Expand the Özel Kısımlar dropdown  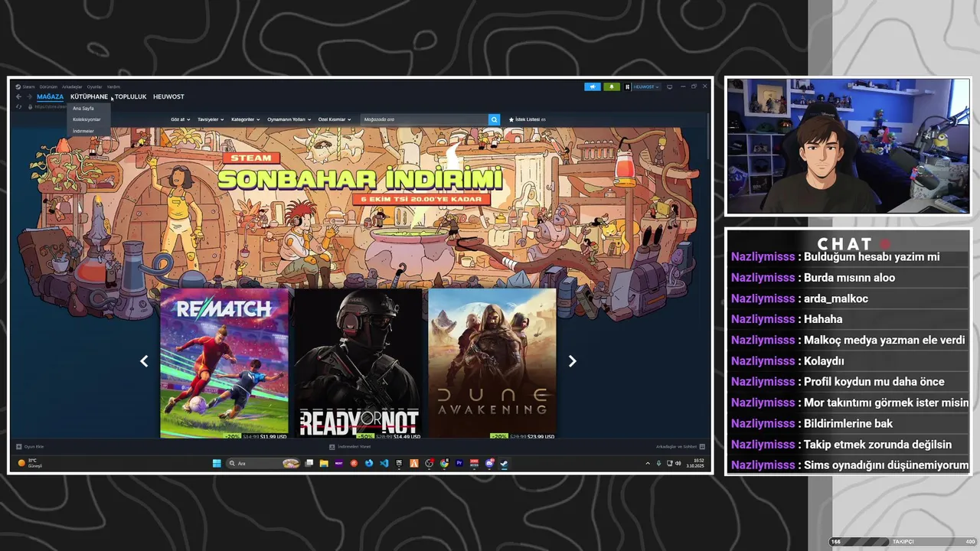click(x=335, y=119)
